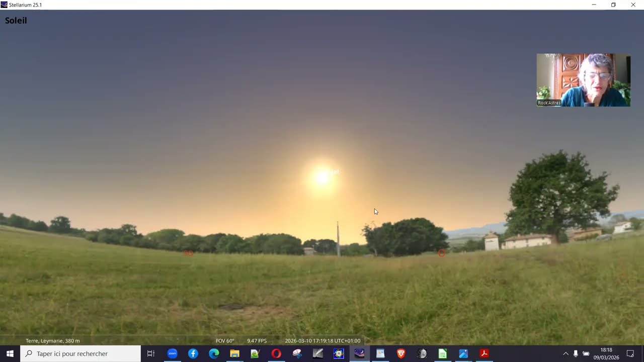
Task: Open the Windows Start menu
Action: point(10,353)
